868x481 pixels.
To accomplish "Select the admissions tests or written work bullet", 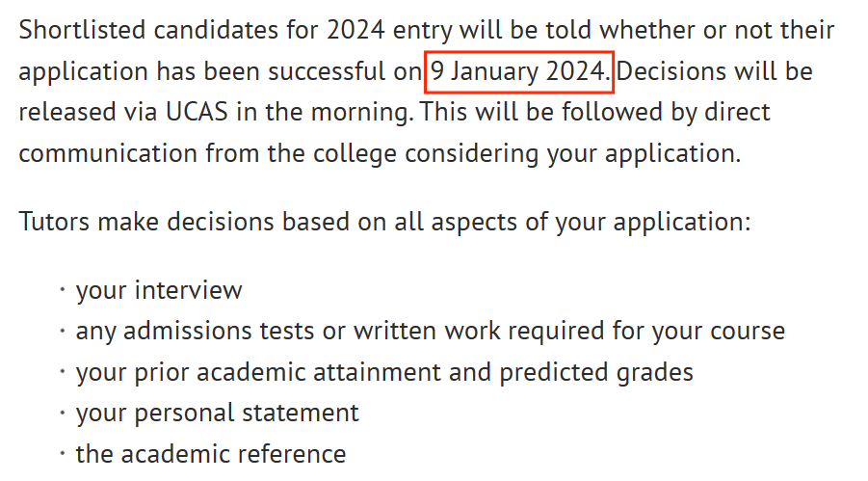I will 430,332.
